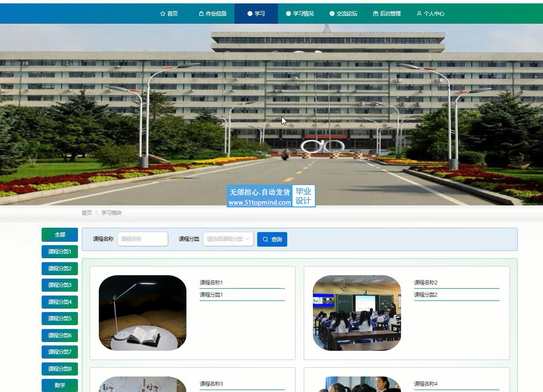
Task: Click the 课程名称3 course title
Action: pyautogui.click(x=211, y=384)
